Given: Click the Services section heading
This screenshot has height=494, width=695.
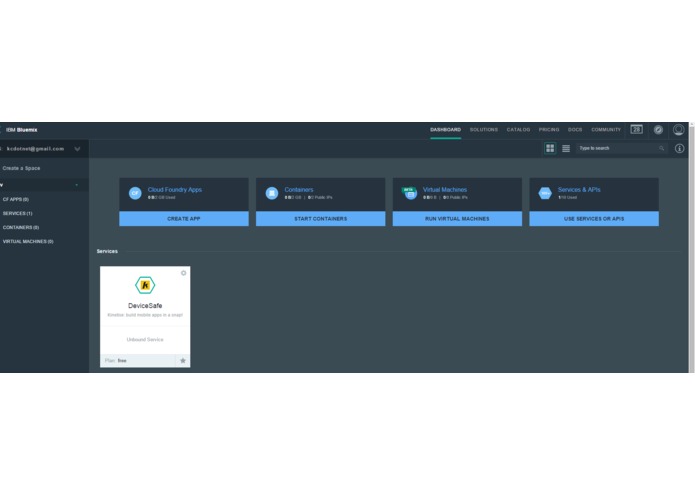Looking at the screenshot, I should point(107,251).
